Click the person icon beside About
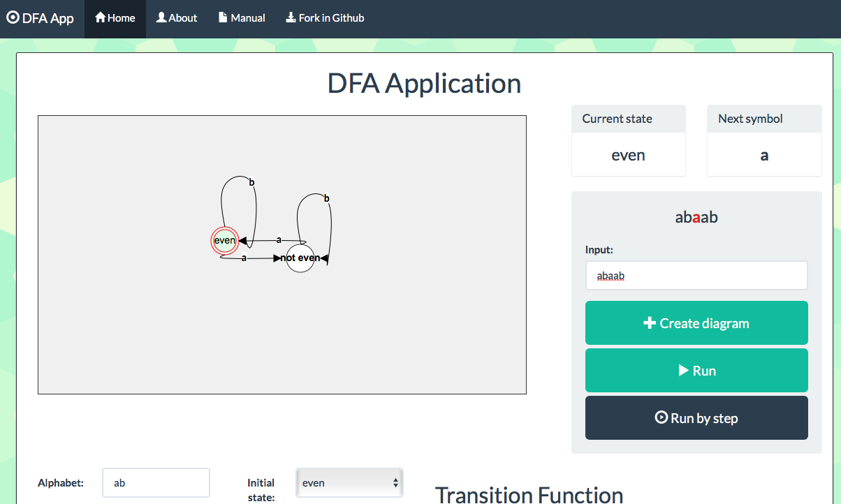The image size is (841, 504). [161, 18]
